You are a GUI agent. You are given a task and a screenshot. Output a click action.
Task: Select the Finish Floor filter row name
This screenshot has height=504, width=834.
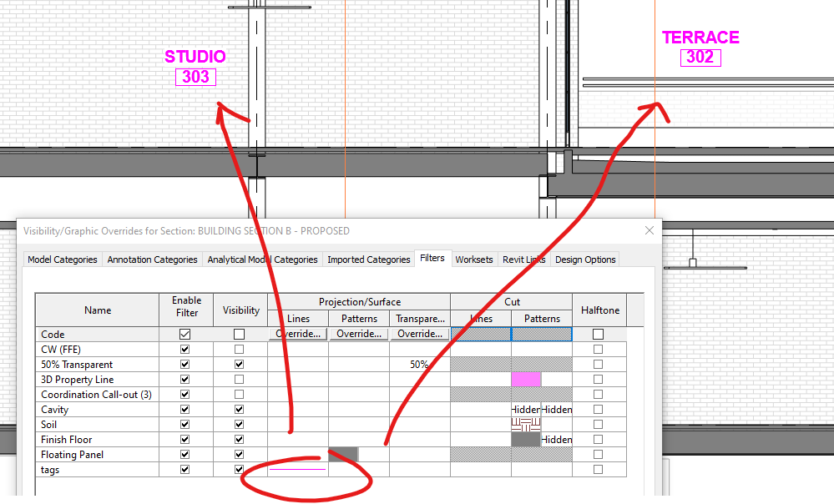coord(66,439)
